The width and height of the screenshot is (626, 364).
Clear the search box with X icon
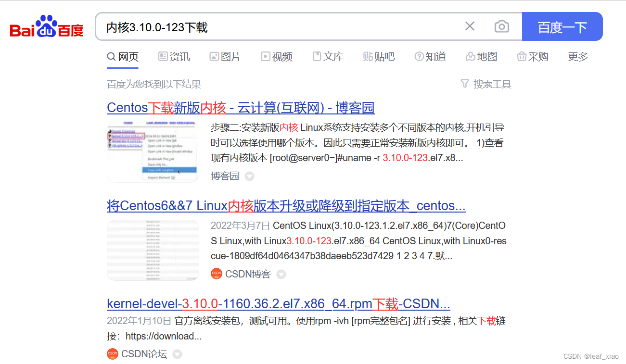[x=470, y=26]
